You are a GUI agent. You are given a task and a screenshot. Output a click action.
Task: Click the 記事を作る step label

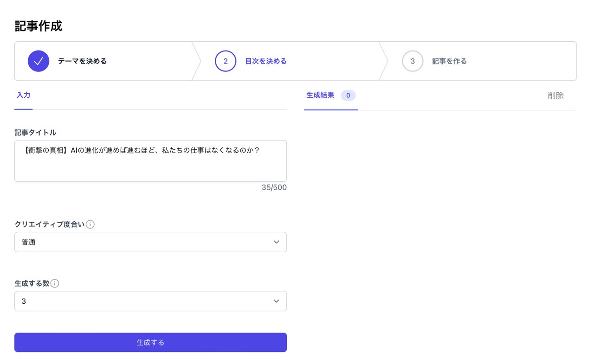click(449, 61)
